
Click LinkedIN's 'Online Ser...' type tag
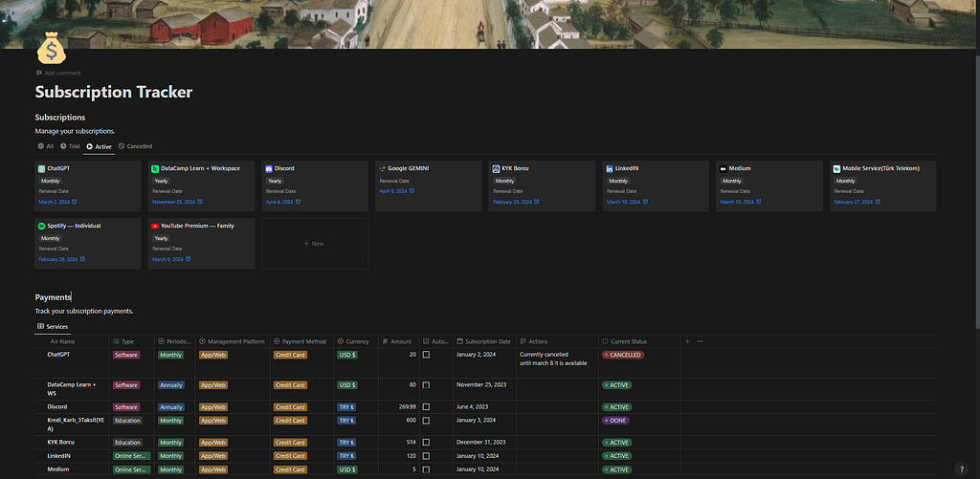[131, 456]
